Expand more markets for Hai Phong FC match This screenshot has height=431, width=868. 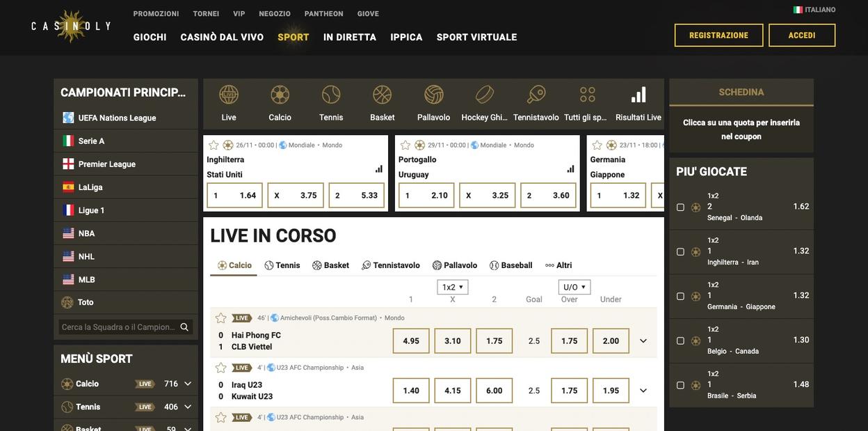643,341
